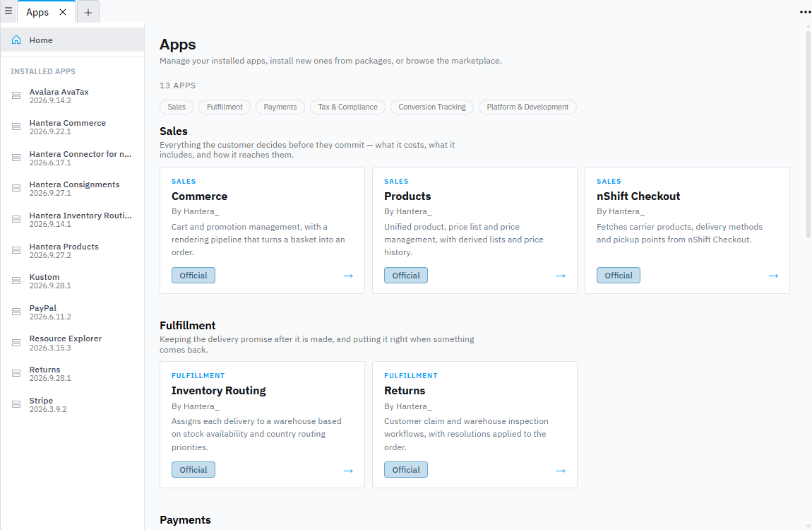Filter by the Payments category chip

click(x=280, y=107)
